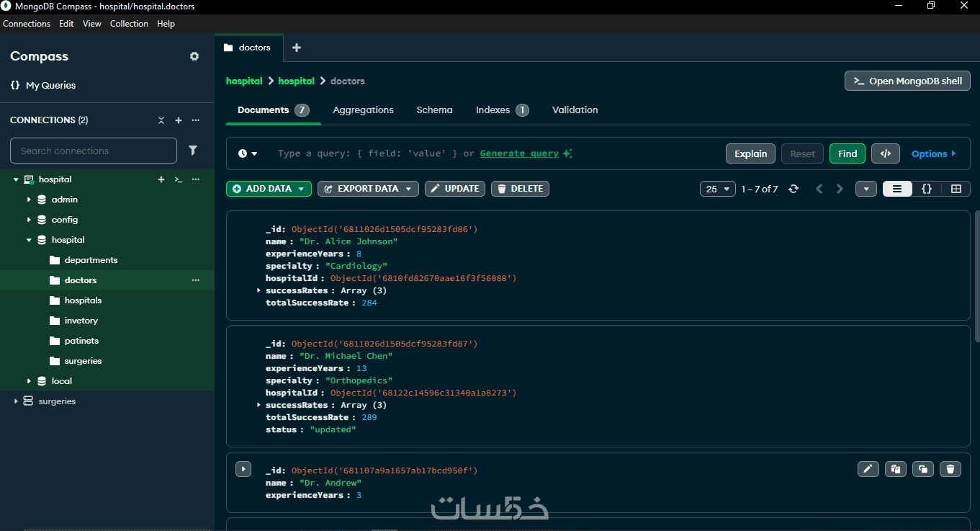980x531 pixels.
Task: Run the query with Find
Action: 848,153
